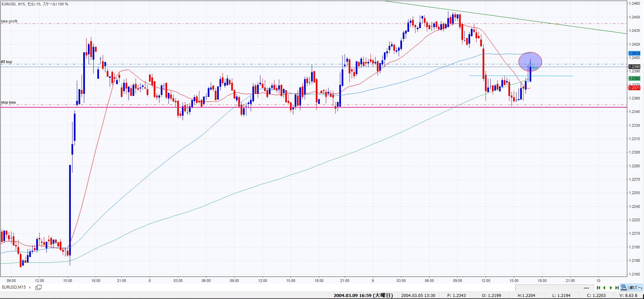
Task: Adjust the zoom slider in status bar
Action: click(586, 288)
